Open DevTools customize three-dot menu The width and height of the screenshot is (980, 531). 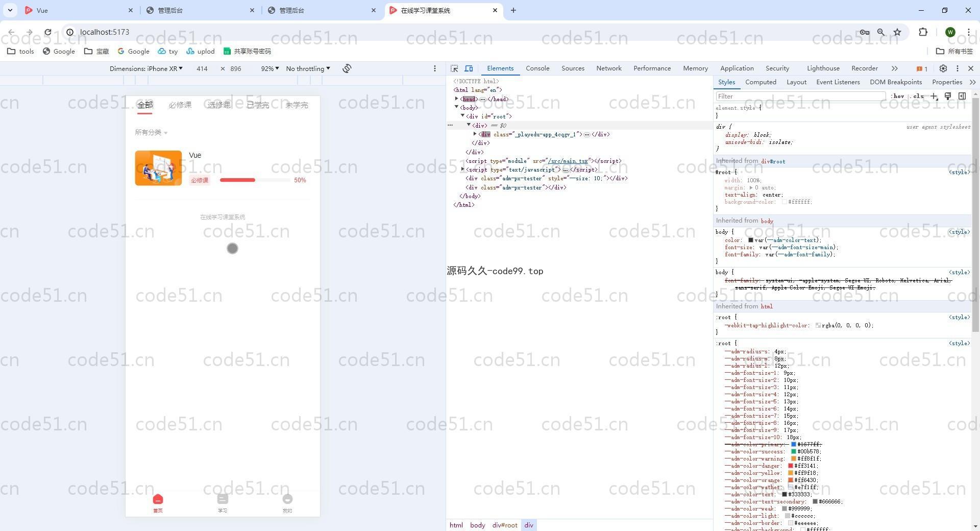point(958,68)
